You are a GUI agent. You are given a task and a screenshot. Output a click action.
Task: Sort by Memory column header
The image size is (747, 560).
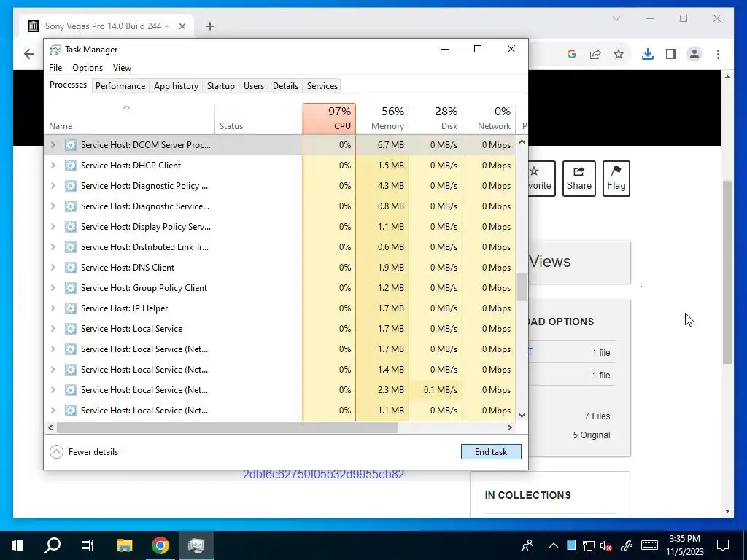[x=382, y=118]
